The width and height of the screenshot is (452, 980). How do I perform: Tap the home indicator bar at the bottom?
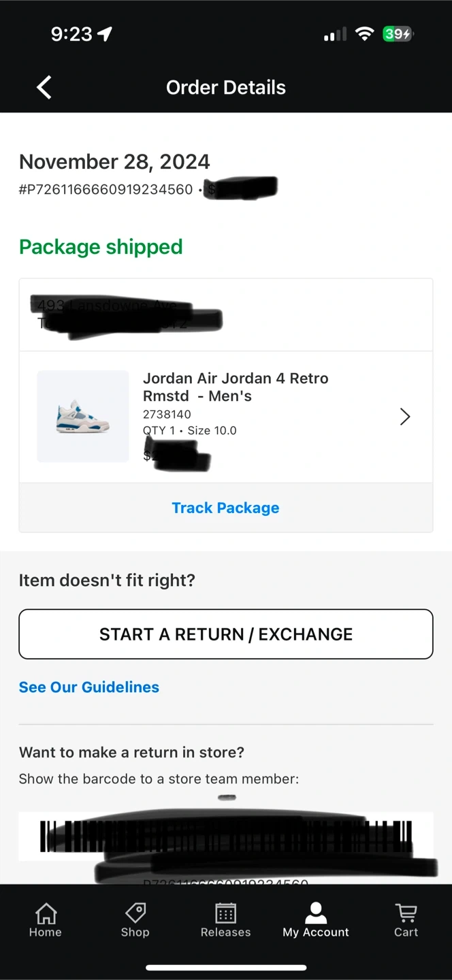[x=225, y=967]
